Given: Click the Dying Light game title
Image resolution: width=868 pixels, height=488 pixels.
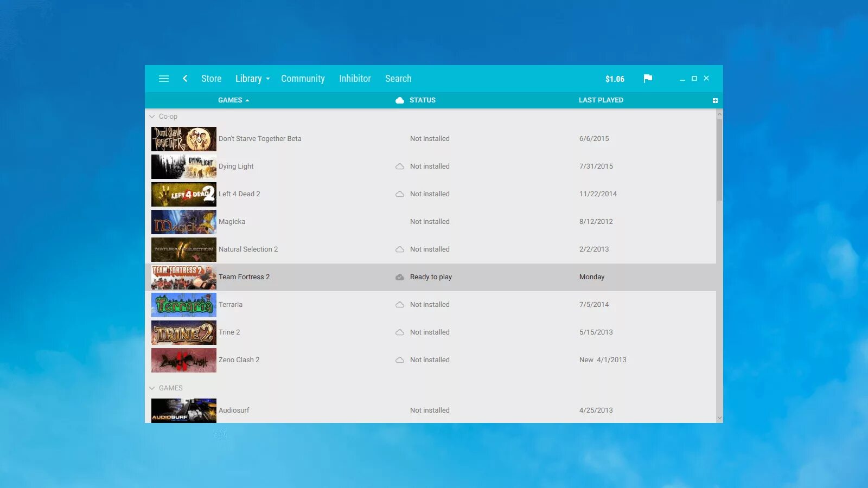Looking at the screenshot, I should [236, 166].
